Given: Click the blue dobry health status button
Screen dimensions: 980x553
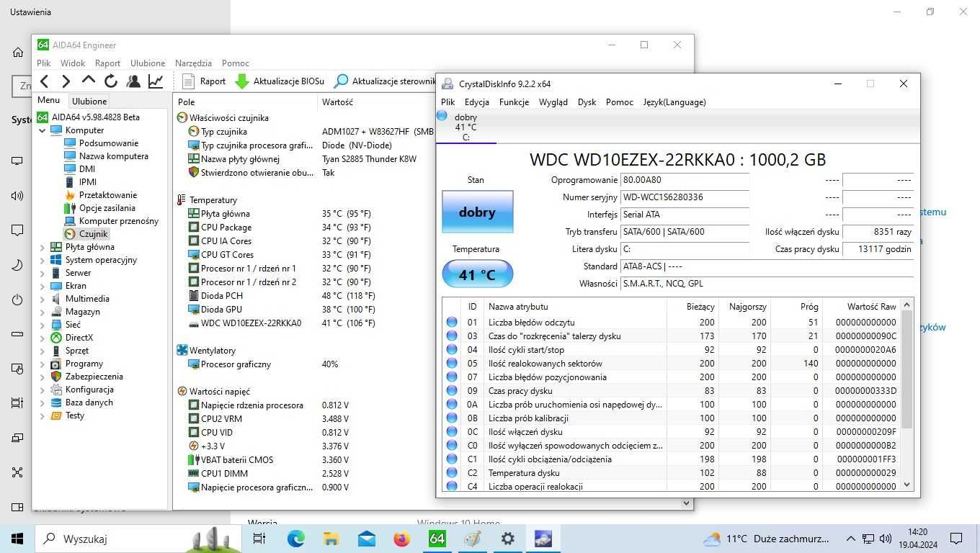Looking at the screenshot, I should [477, 212].
